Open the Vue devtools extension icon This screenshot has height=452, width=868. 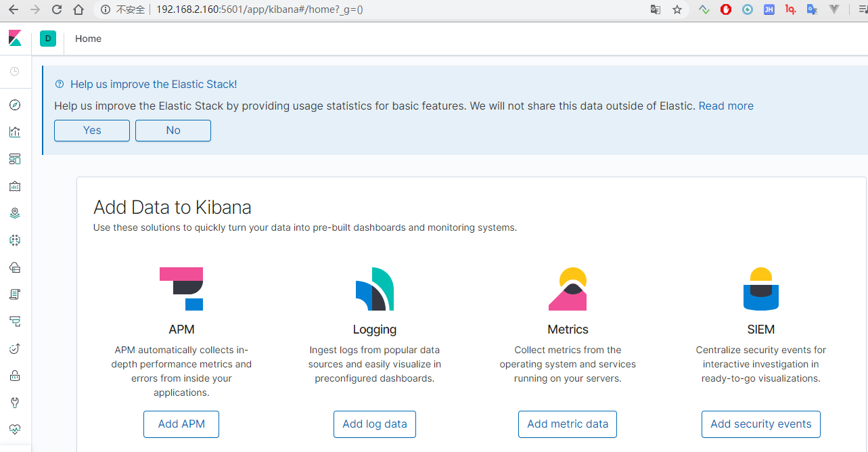click(x=834, y=10)
